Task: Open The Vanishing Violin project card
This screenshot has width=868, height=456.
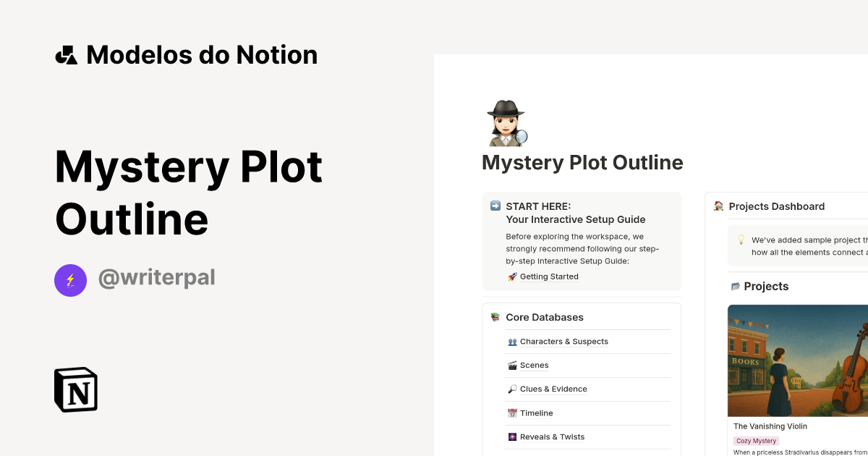Action: click(x=770, y=426)
